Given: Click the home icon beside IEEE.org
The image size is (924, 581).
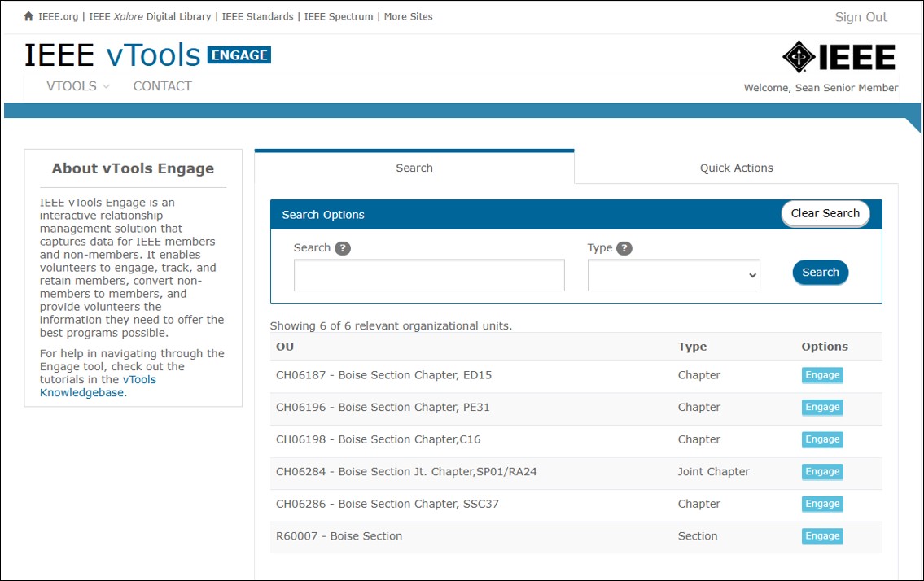Looking at the screenshot, I should pos(28,16).
